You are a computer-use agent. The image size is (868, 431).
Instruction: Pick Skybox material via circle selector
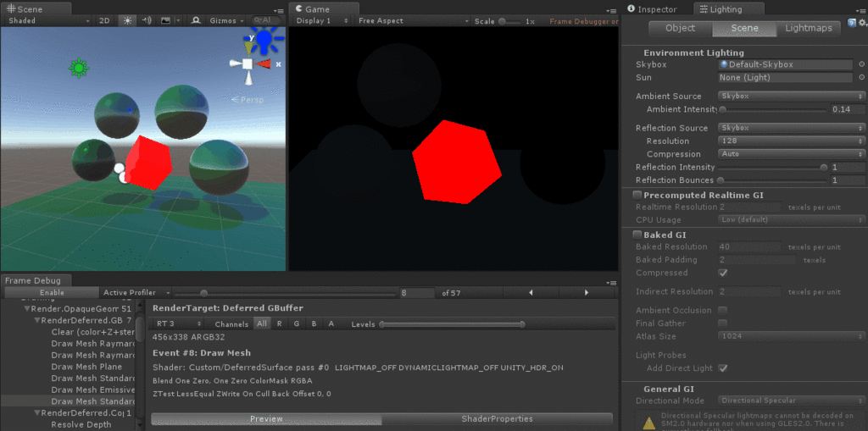[x=861, y=64]
